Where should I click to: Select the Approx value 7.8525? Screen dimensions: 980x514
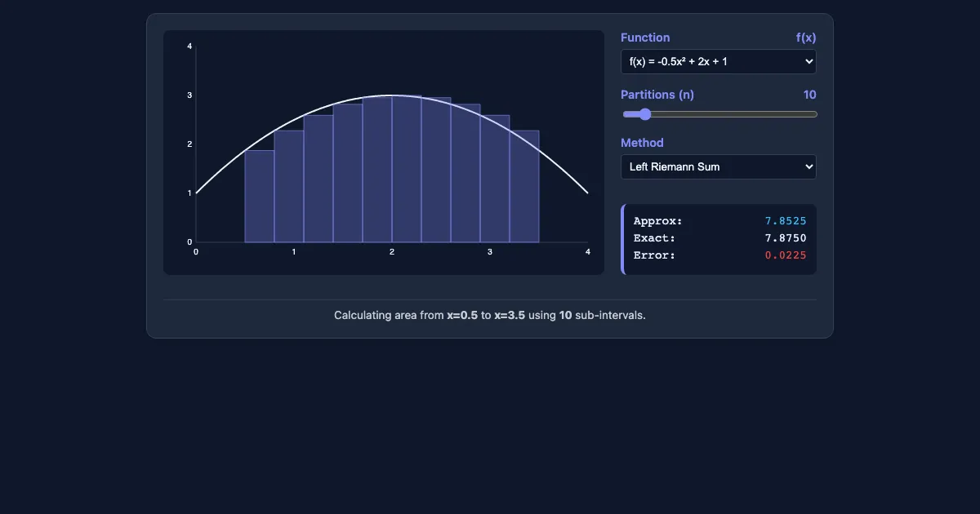click(x=786, y=221)
